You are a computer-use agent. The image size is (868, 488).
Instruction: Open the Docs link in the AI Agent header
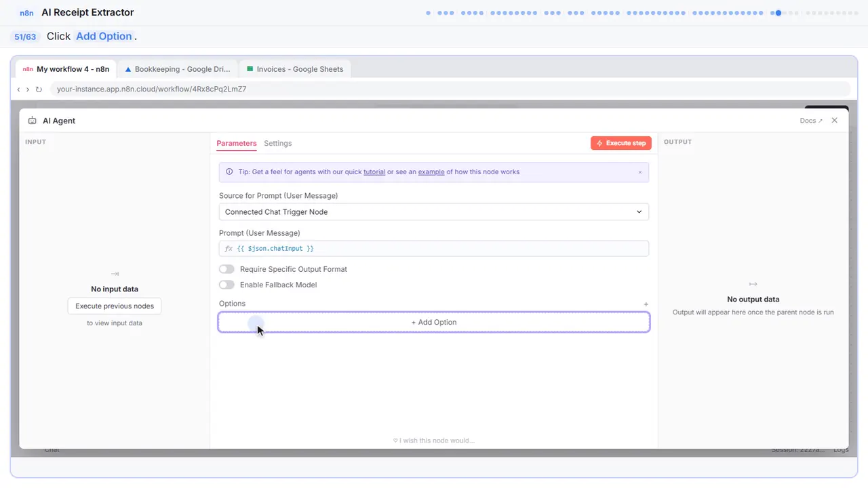(811, 121)
